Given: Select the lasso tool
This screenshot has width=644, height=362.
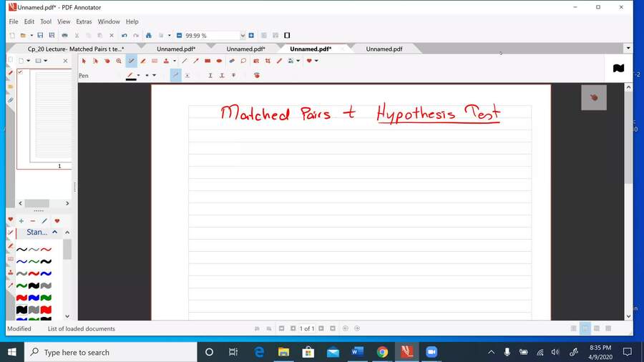Looking at the screenshot, I should 243,61.
